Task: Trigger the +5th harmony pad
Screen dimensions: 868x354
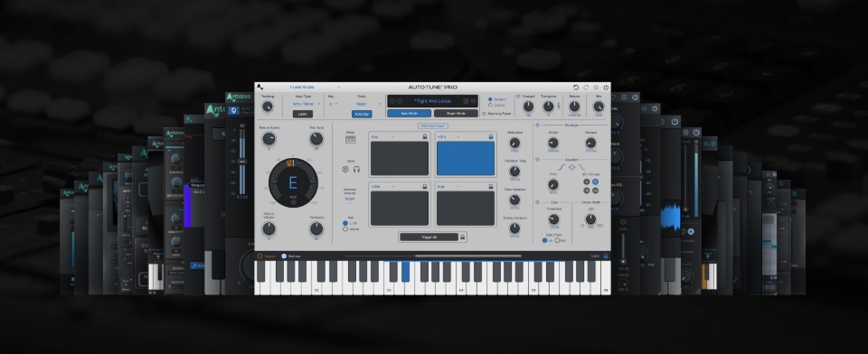Action: pos(400,209)
